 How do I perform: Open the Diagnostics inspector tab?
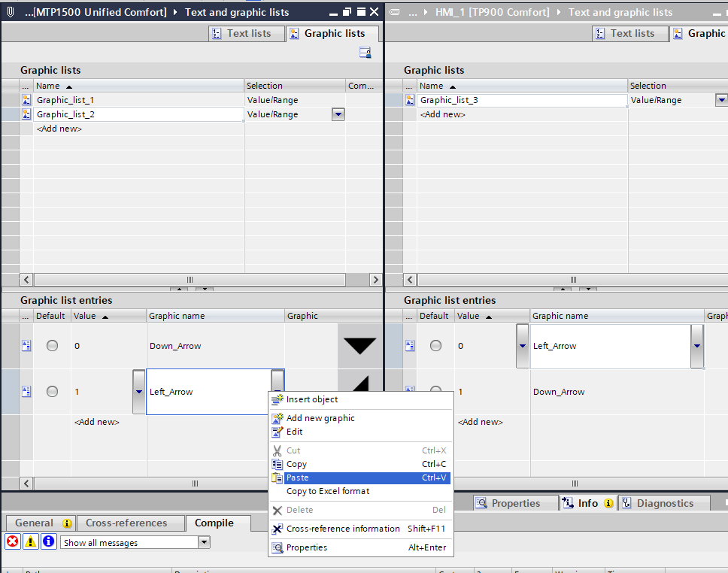[664, 503]
